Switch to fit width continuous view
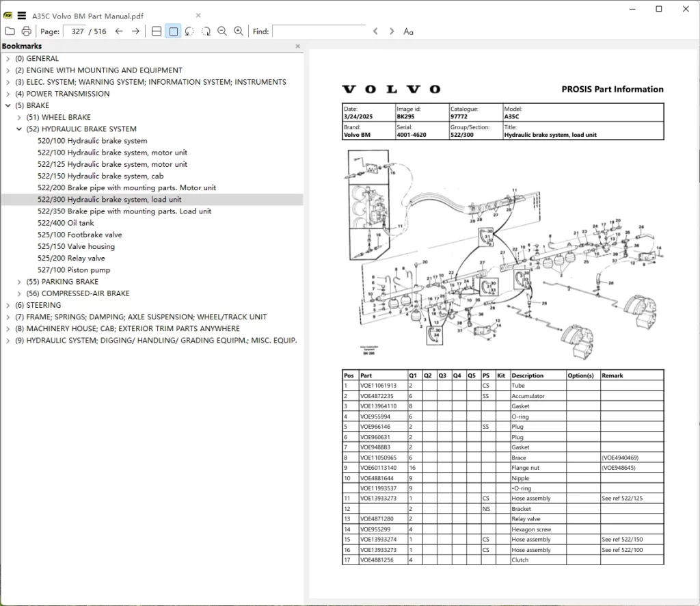The height and width of the screenshot is (606, 700). coord(157,31)
